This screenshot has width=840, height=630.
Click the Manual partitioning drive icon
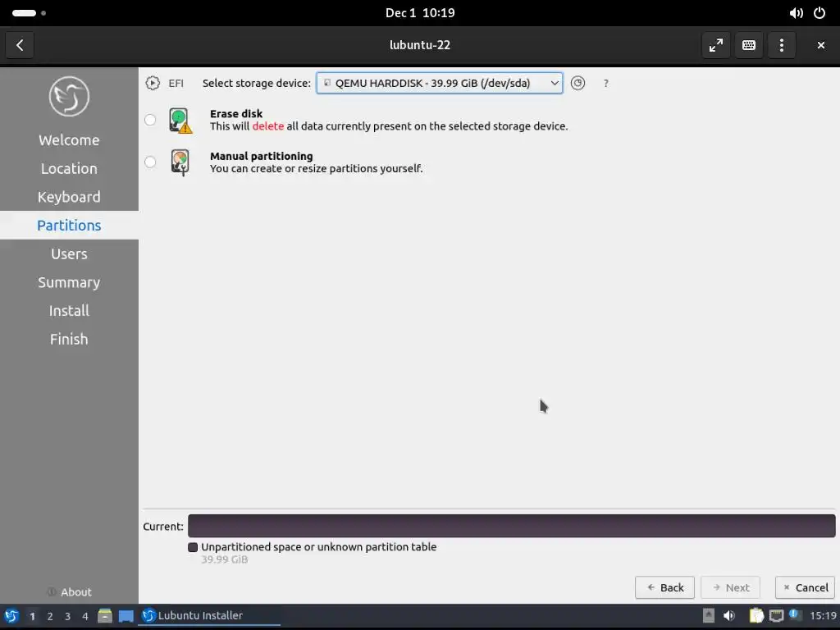[180, 162]
